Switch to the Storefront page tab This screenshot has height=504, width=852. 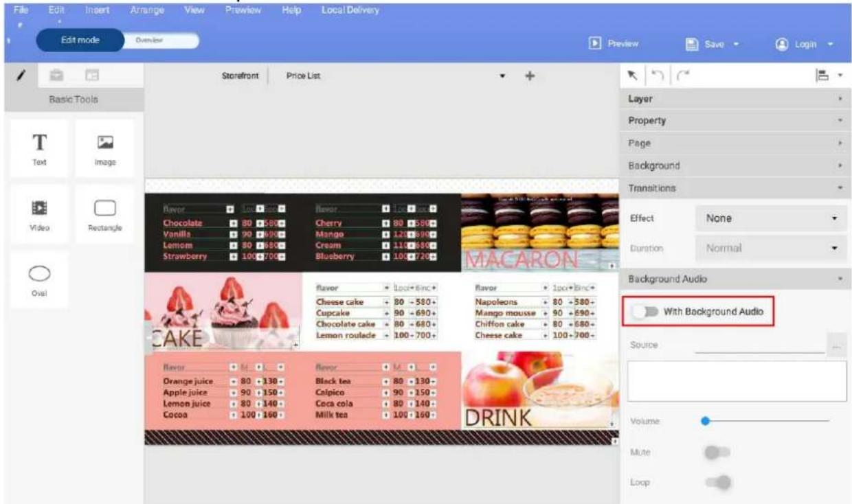(x=240, y=76)
